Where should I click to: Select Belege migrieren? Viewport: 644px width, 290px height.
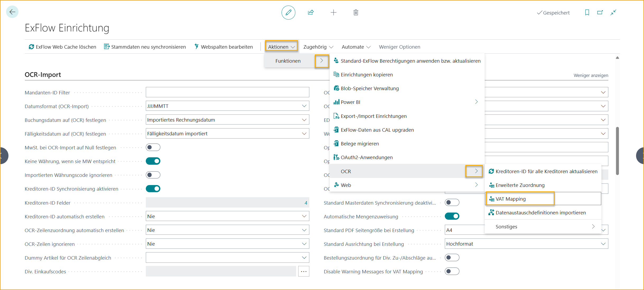(407, 144)
